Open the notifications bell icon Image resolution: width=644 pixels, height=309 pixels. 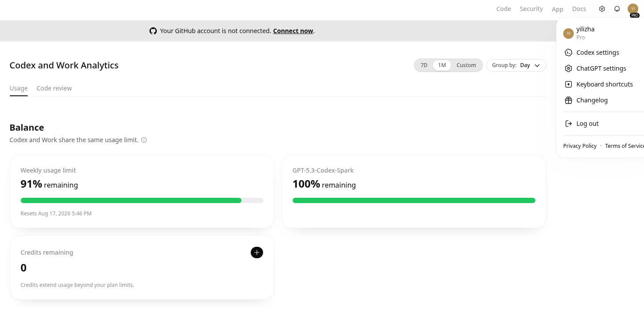click(617, 9)
